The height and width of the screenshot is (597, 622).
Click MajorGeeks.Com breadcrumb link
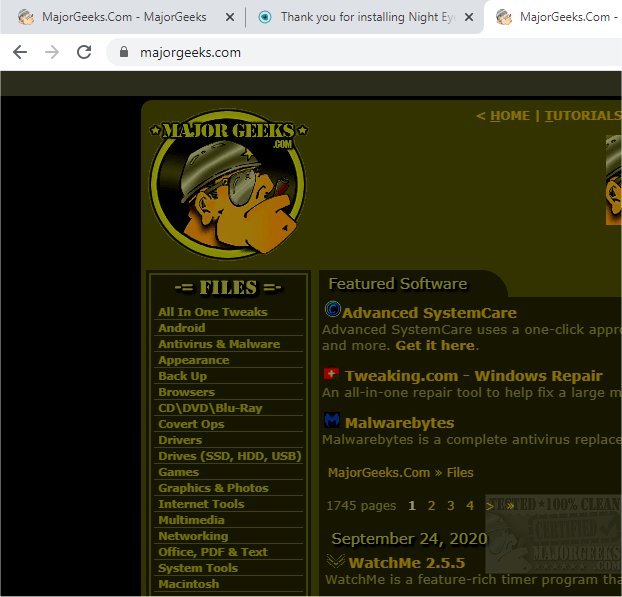[379, 473]
